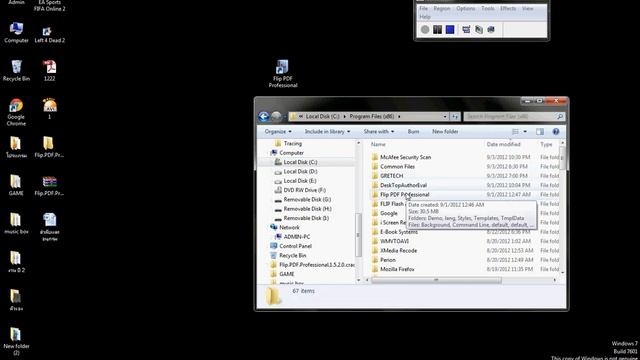Click the Explorer Back arrow button
Viewport: 640px width, 360px height.
pos(264,117)
